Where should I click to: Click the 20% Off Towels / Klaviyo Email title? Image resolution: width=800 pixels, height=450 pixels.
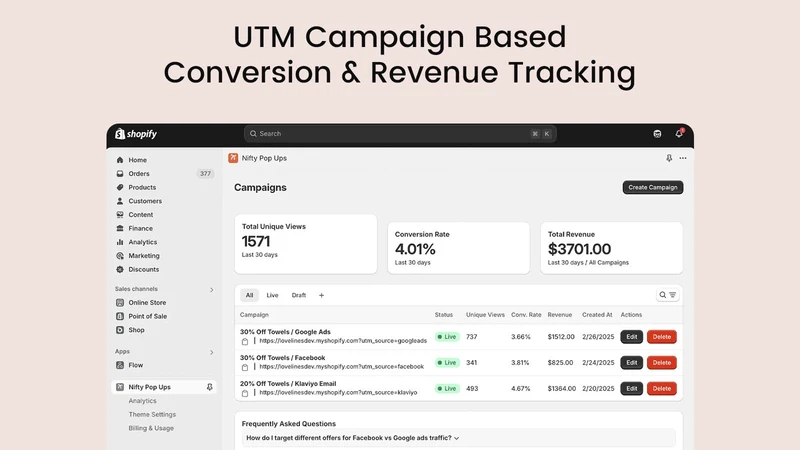pos(288,384)
